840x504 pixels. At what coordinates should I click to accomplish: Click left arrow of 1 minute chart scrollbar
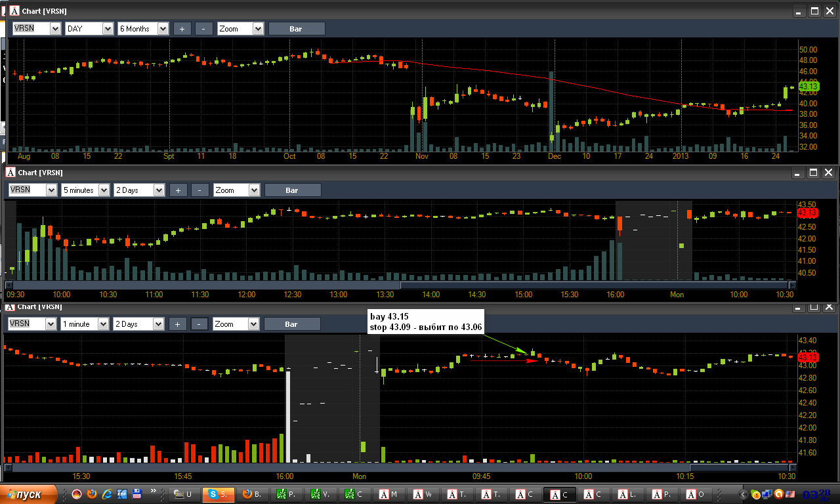(x=9, y=467)
